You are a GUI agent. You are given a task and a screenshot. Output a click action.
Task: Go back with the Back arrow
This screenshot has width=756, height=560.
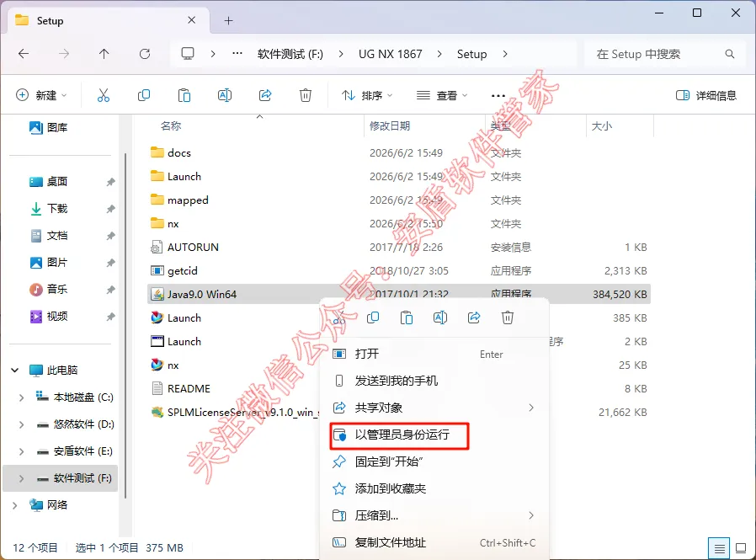(x=23, y=54)
